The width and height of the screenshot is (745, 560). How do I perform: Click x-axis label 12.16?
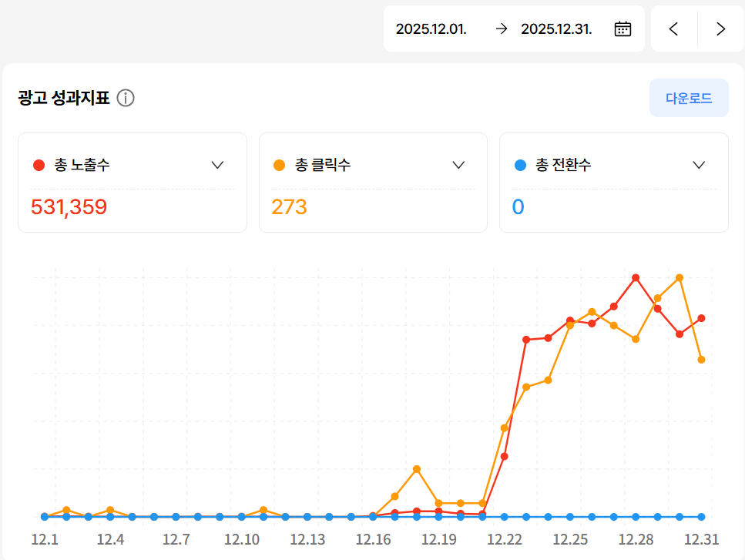373,539
